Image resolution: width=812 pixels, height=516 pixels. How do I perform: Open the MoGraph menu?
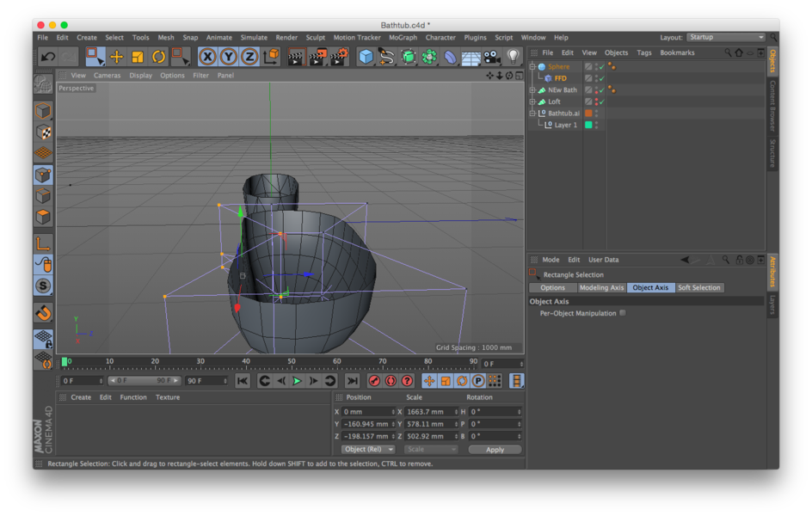[x=403, y=38]
